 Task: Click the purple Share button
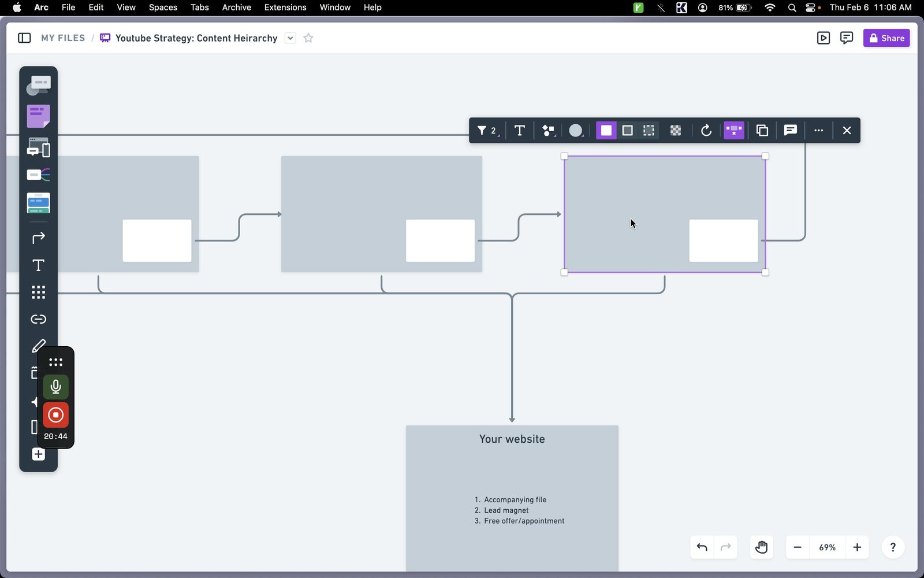(886, 38)
